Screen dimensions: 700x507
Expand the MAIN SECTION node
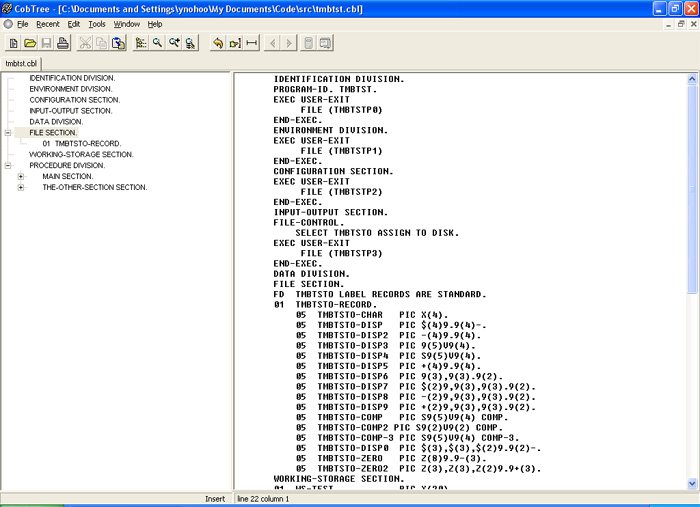pos(21,176)
